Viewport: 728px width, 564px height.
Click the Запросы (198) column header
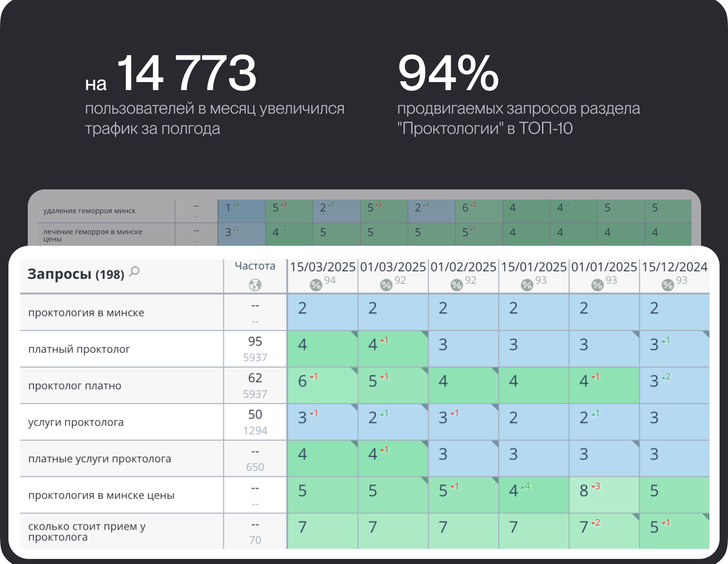click(76, 274)
